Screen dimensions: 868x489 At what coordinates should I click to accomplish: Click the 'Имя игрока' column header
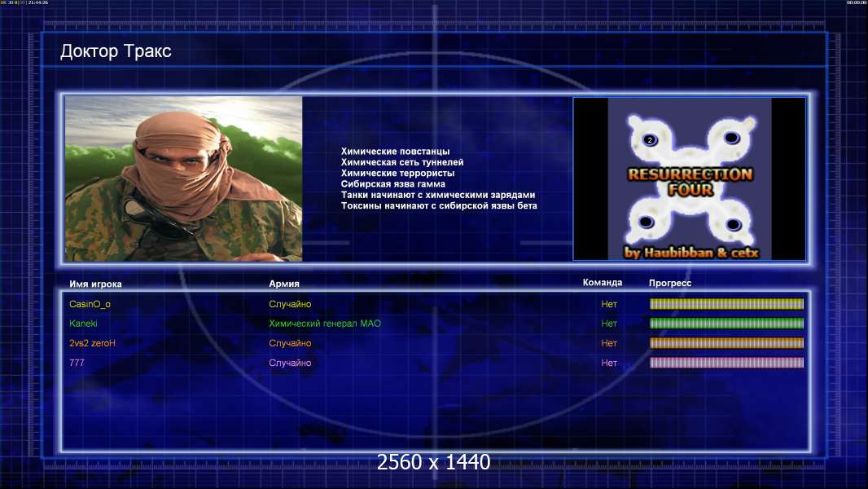[x=95, y=284]
